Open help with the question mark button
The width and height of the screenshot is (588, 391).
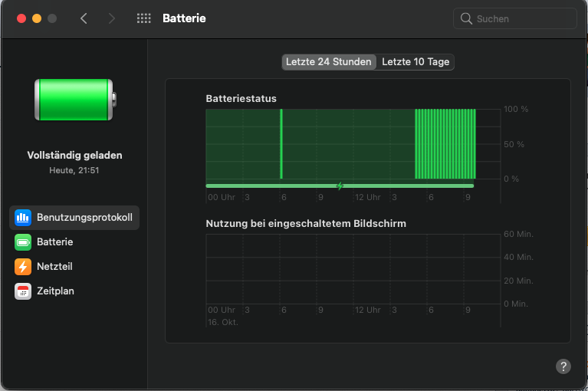(563, 366)
